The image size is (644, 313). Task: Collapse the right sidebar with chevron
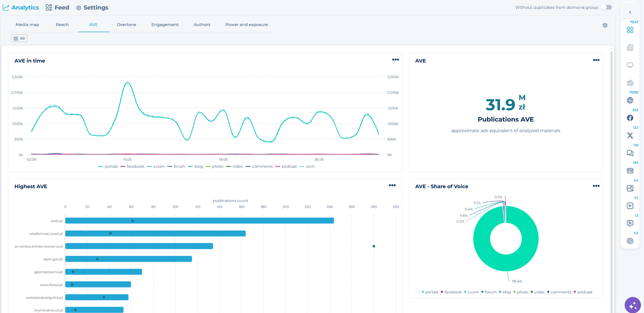coord(630,12)
